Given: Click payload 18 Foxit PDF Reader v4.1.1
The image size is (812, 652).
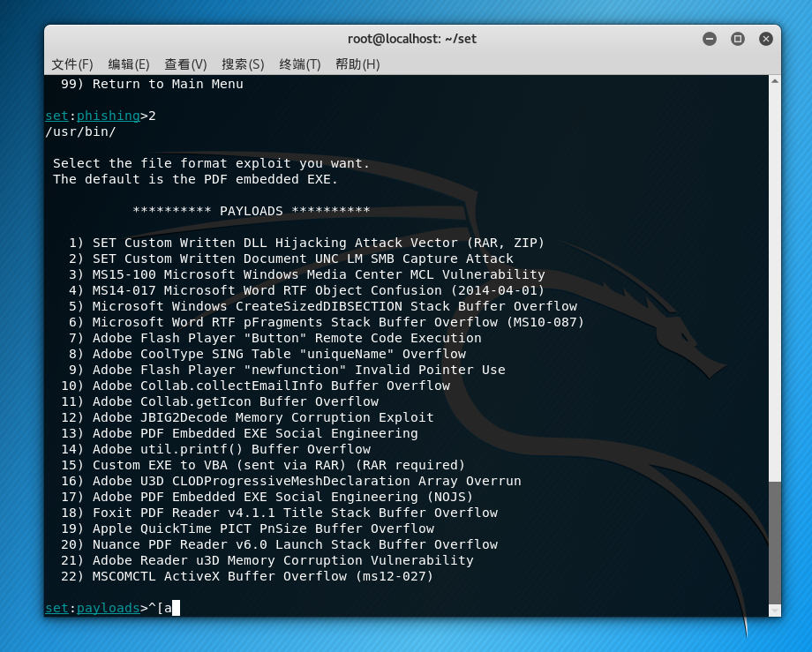Looking at the screenshot, I should (279, 513).
